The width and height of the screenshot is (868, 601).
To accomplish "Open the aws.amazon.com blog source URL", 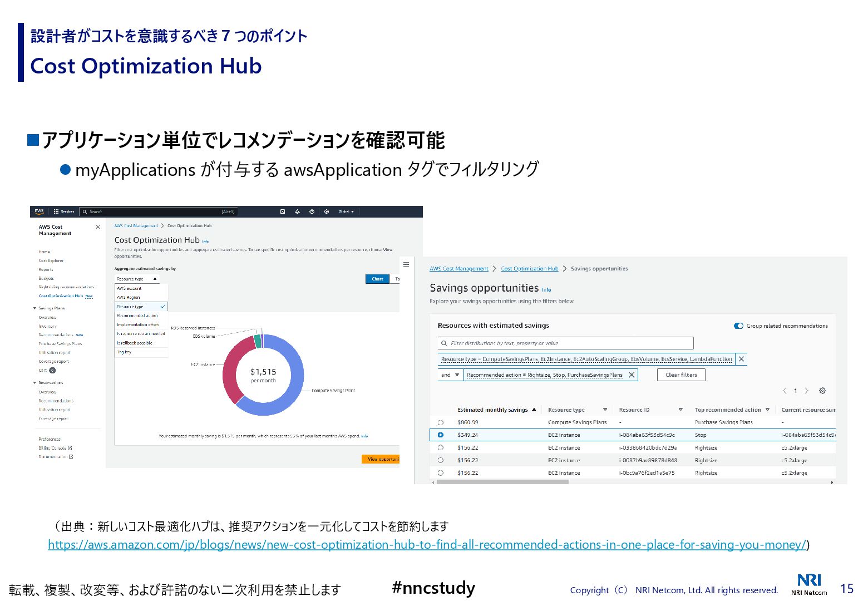I will point(427,545).
